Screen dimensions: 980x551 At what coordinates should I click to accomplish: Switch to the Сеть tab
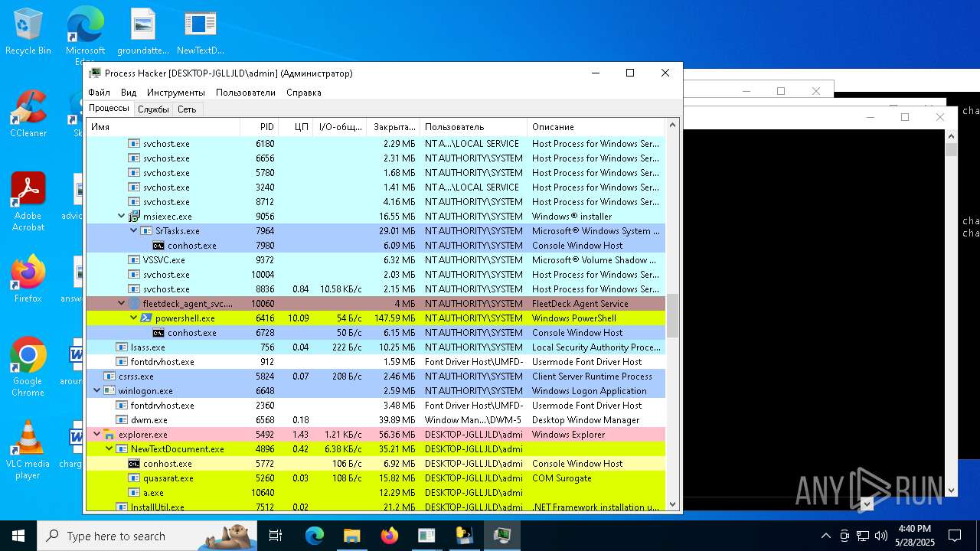pyautogui.click(x=187, y=109)
